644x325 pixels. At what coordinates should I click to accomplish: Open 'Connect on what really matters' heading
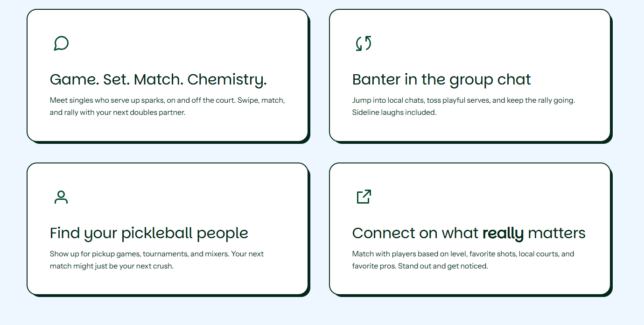pyautogui.click(x=469, y=233)
